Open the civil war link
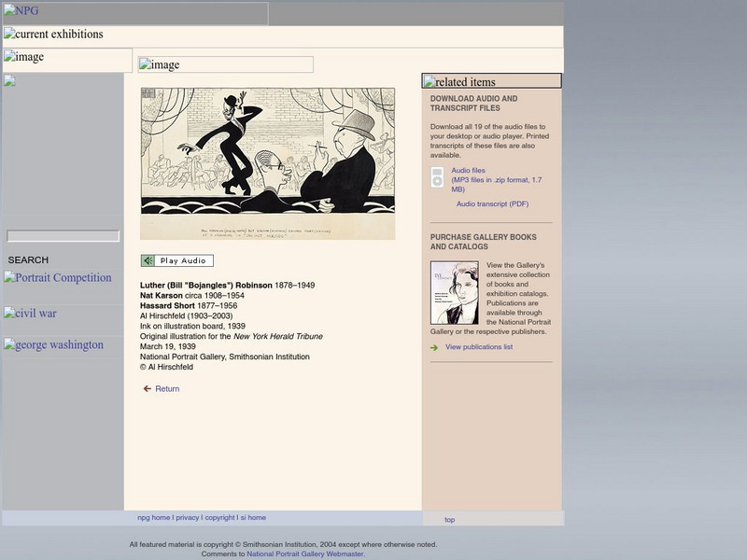The width and height of the screenshot is (747, 560). [x=30, y=314]
